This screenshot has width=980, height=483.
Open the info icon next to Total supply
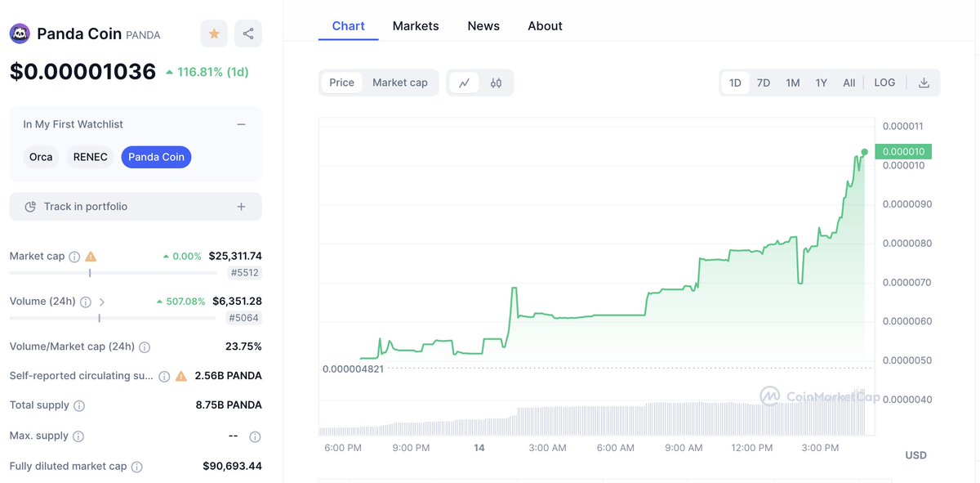pos(78,405)
